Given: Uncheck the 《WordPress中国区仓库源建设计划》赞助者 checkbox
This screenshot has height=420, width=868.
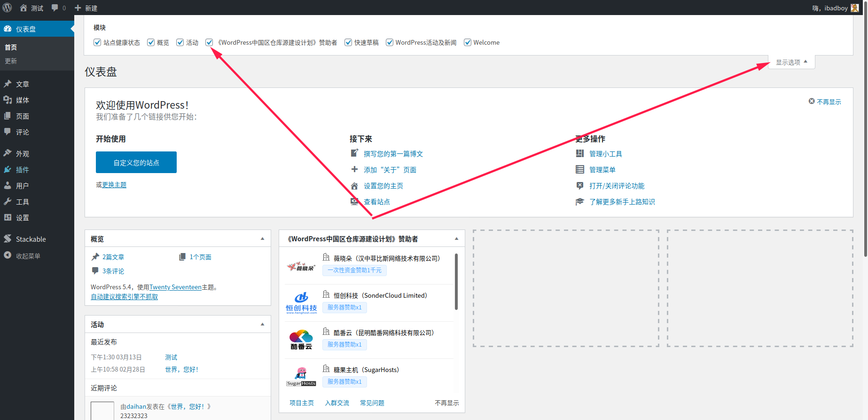Looking at the screenshot, I should click(x=209, y=42).
